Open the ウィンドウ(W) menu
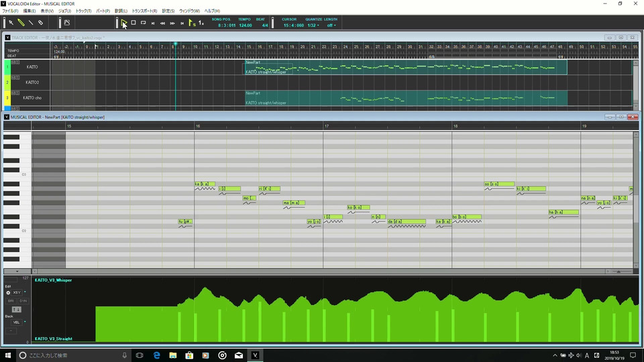The width and height of the screenshot is (644, 362). point(189,11)
